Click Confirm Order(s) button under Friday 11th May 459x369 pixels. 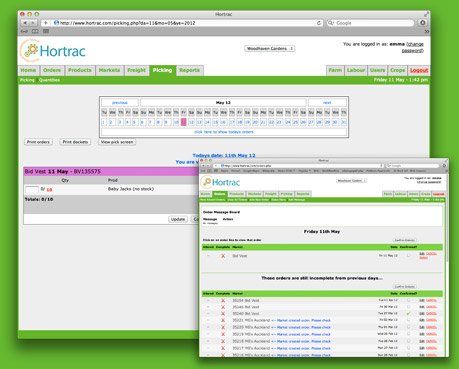(404, 240)
